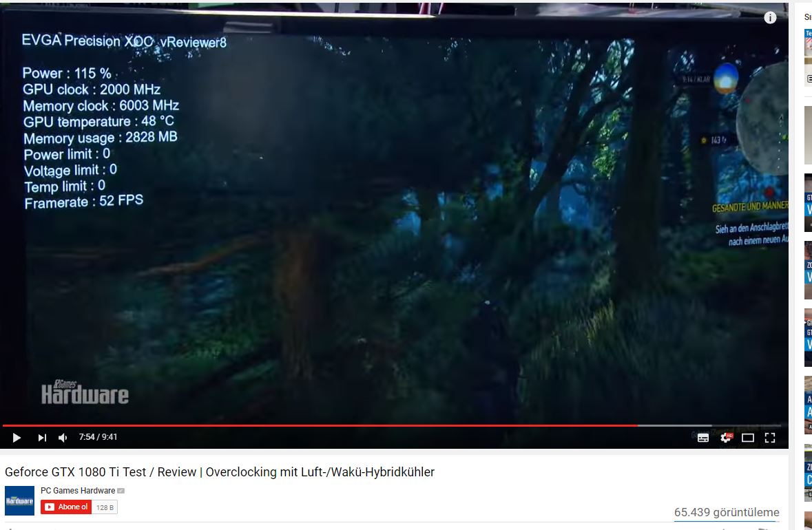This screenshot has height=530, width=812.
Task: Open the PC Games Hardware channel link
Action: click(x=78, y=491)
